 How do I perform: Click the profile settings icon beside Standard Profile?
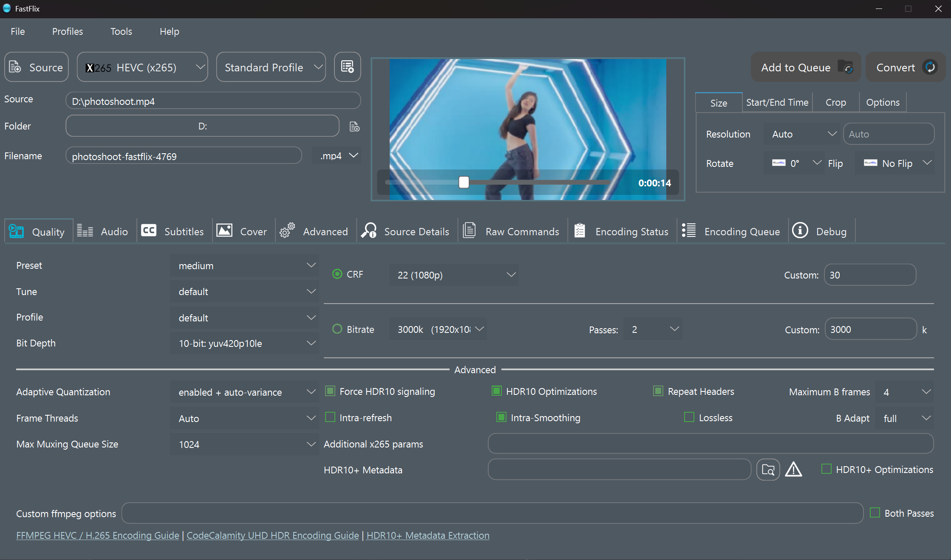click(347, 67)
